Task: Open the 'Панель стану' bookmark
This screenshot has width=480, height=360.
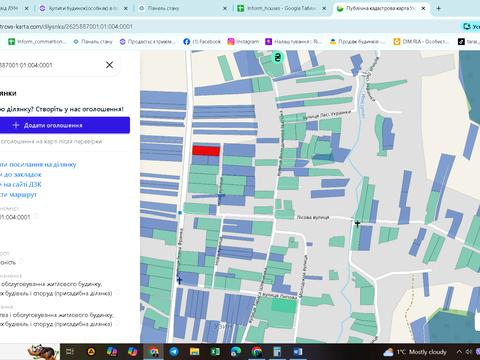Action: pyautogui.click(x=93, y=42)
